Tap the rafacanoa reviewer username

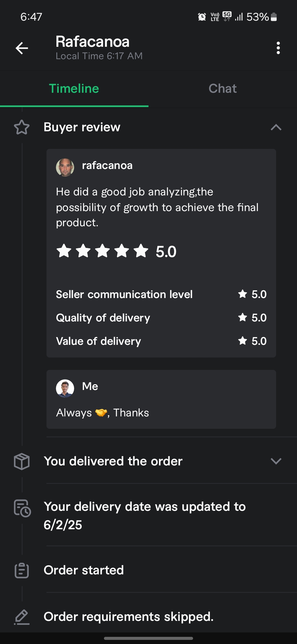(107, 166)
